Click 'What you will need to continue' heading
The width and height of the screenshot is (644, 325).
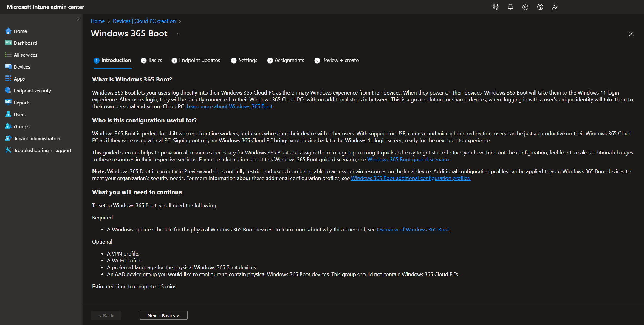pos(137,192)
